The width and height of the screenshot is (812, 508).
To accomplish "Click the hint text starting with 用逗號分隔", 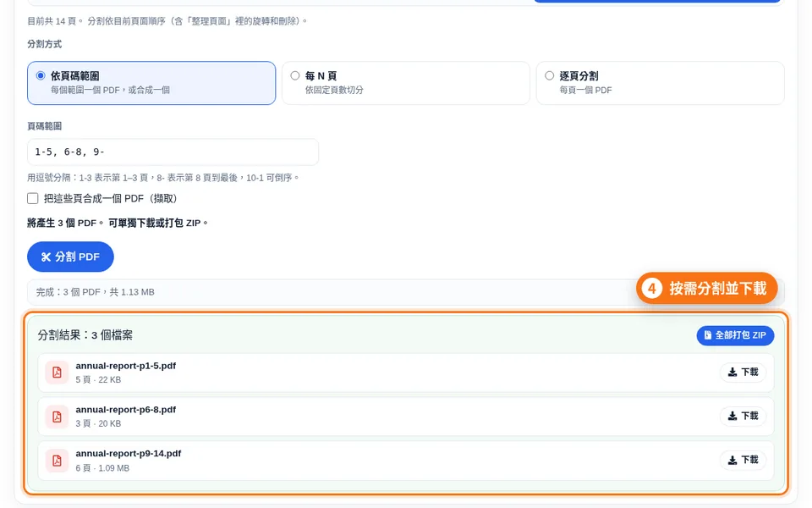I will (x=163, y=178).
